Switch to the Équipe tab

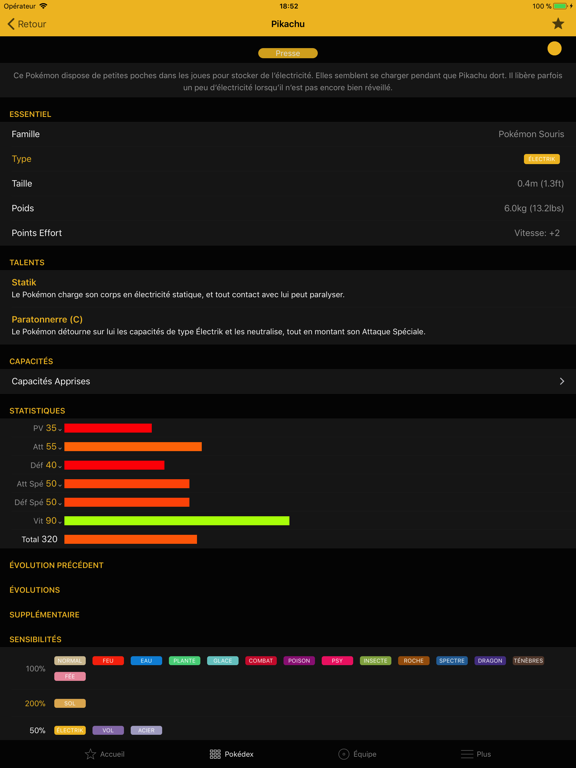point(358,754)
